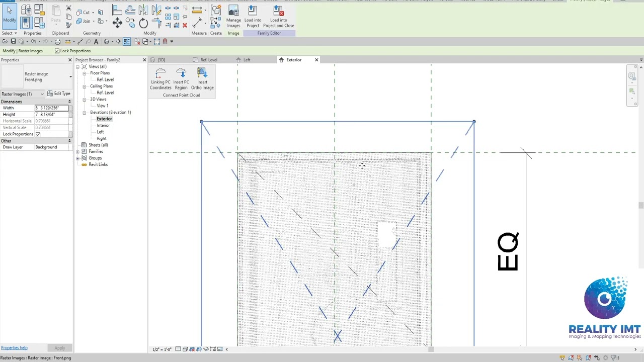Select the Rotate tool
644x362 pixels.
(143, 23)
